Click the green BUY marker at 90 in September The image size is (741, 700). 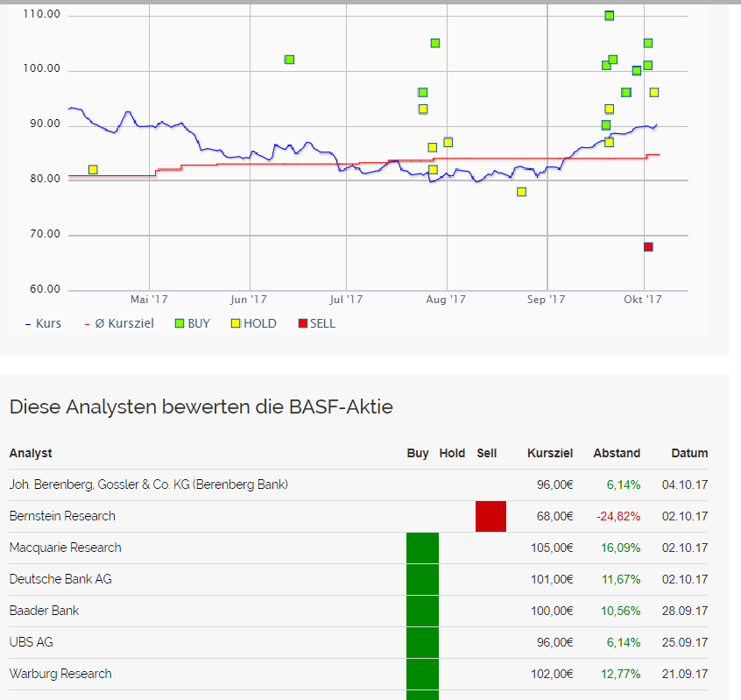(606, 124)
